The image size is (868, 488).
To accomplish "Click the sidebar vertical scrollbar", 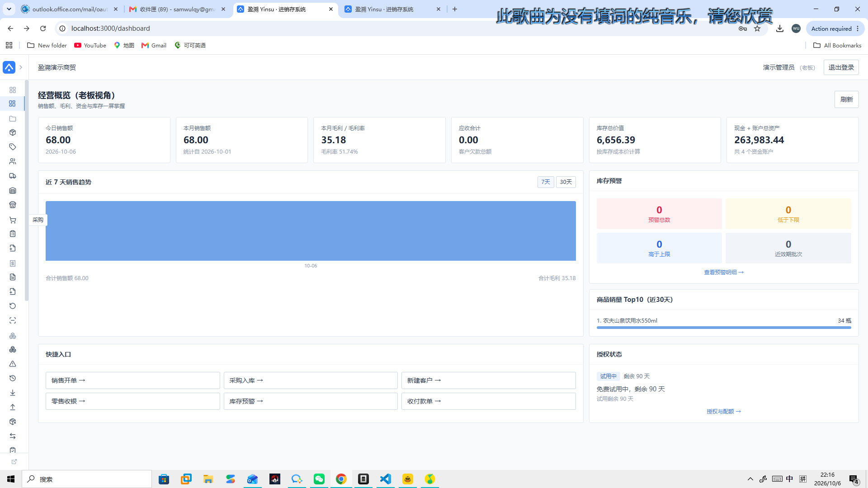I will [27, 190].
